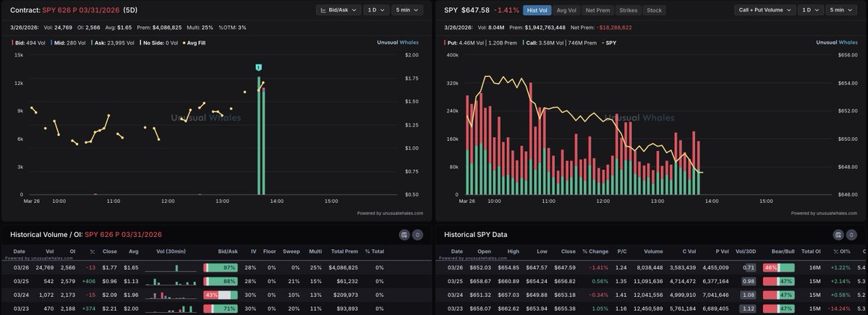Open the Call + Put Volume dropdown
This screenshot has height=315, width=868.
(x=765, y=10)
